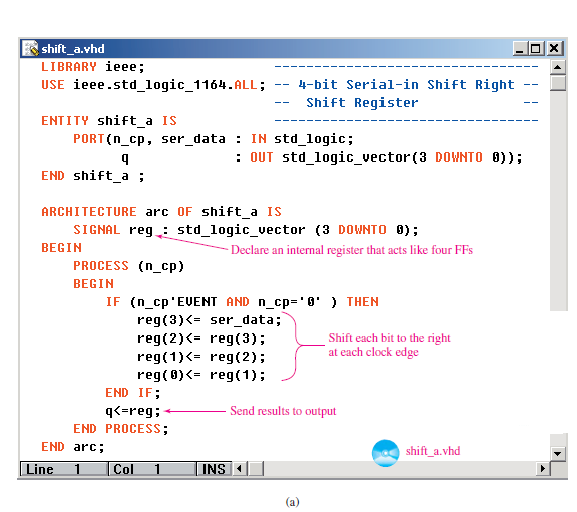Click the THEN keyword
The width and height of the screenshot is (577, 512).
362,302
